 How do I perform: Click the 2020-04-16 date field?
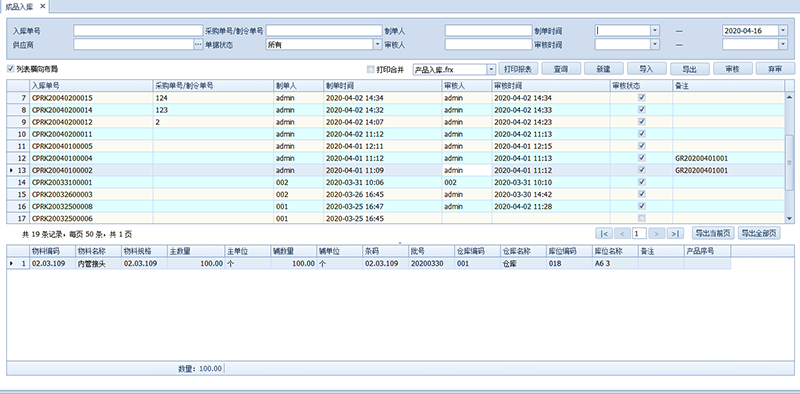point(750,31)
